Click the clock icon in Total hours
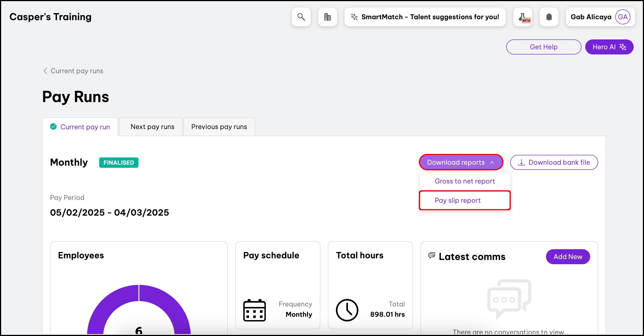The height and width of the screenshot is (336, 644). (347, 310)
